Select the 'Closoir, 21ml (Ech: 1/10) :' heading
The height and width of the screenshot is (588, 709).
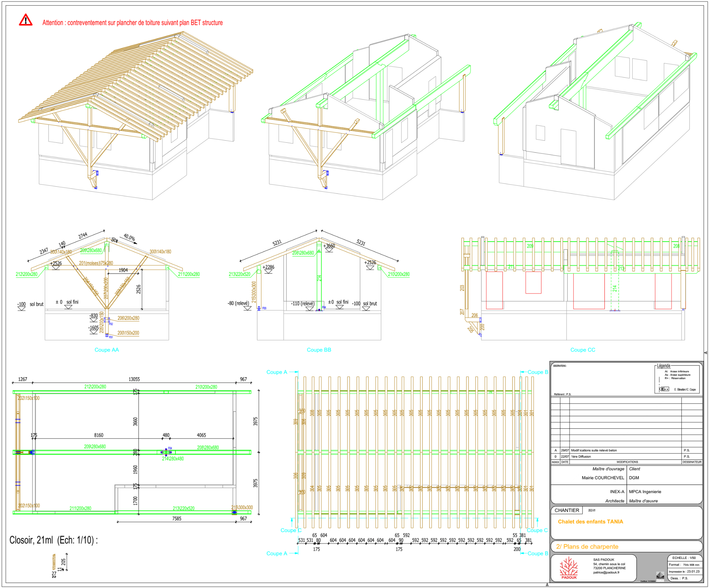tap(54, 540)
